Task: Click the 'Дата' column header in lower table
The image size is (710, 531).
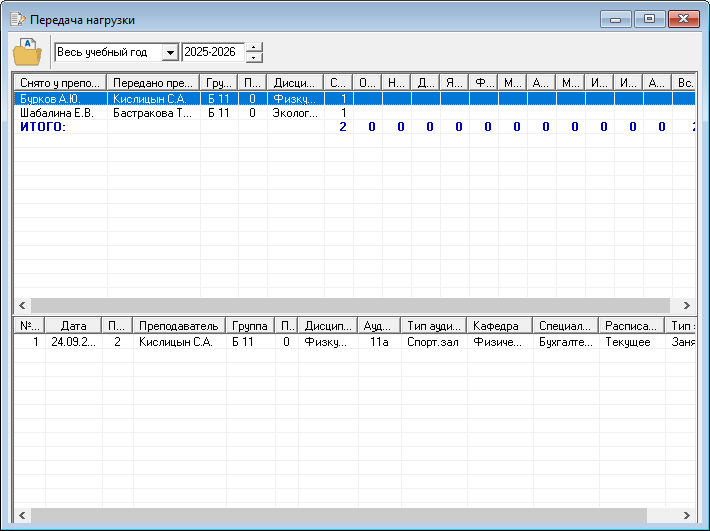Action: (x=74, y=326)
